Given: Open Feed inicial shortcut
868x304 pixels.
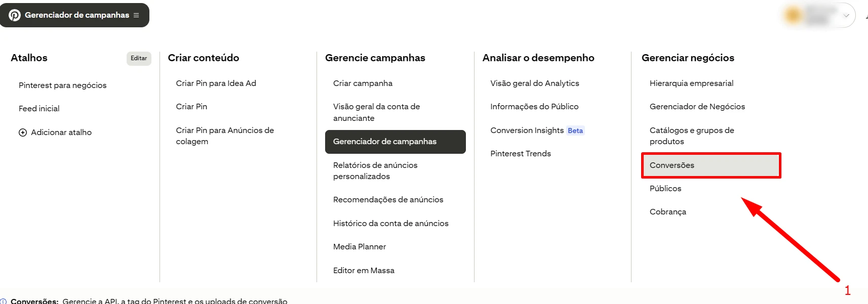Looking at the screenshot, I should point(39,109).
